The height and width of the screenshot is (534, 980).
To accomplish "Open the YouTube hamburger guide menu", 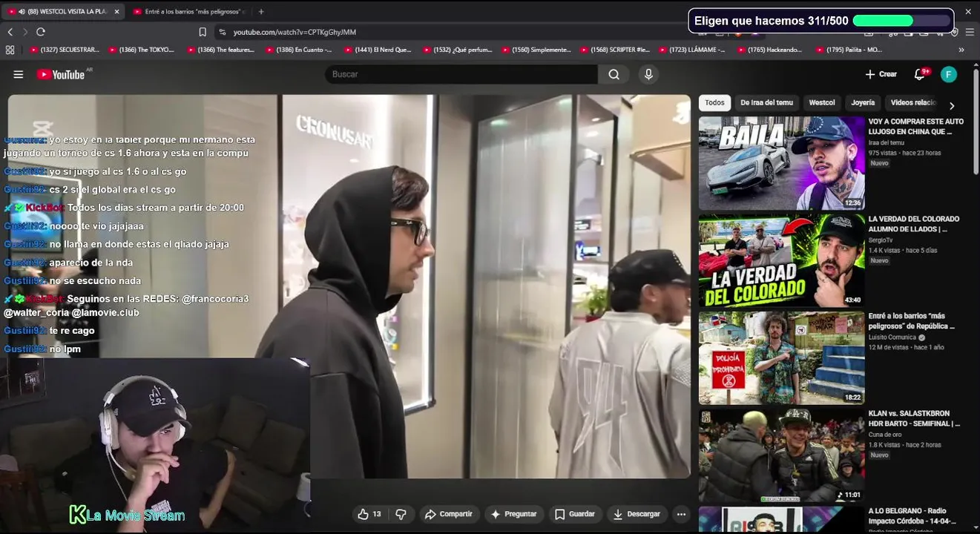I will tap(19, 74).
